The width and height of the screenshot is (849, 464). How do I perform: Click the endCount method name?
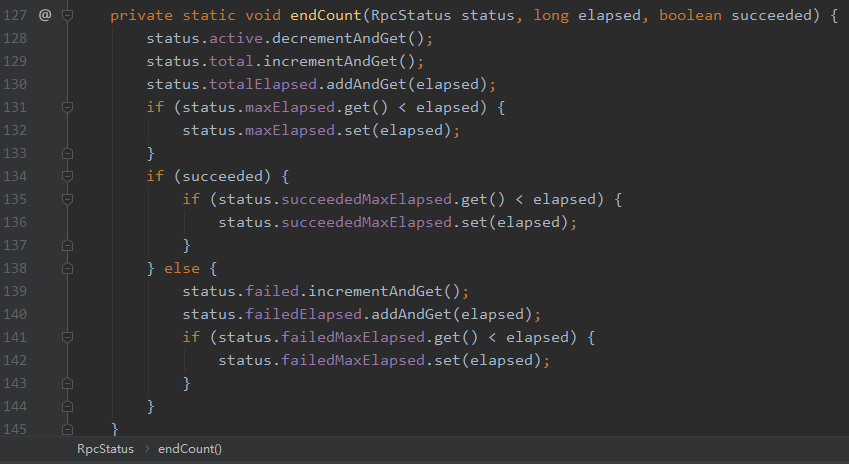click(x=326, y=15)
